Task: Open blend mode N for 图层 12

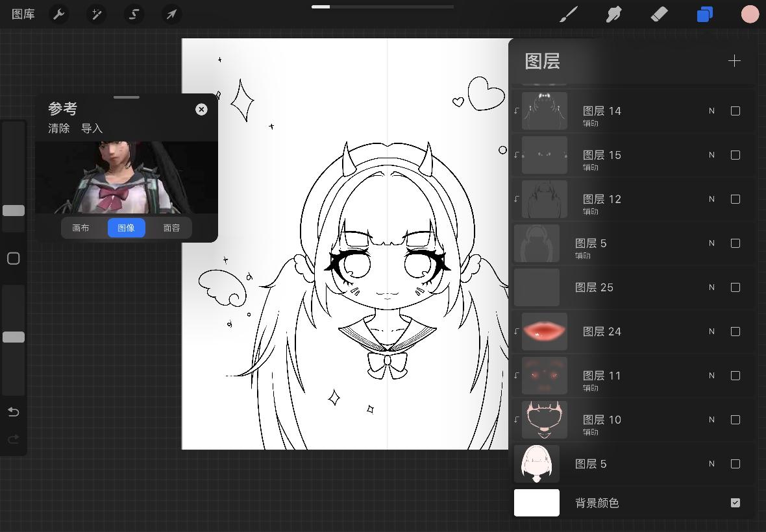Action: [x=711, y=199]
